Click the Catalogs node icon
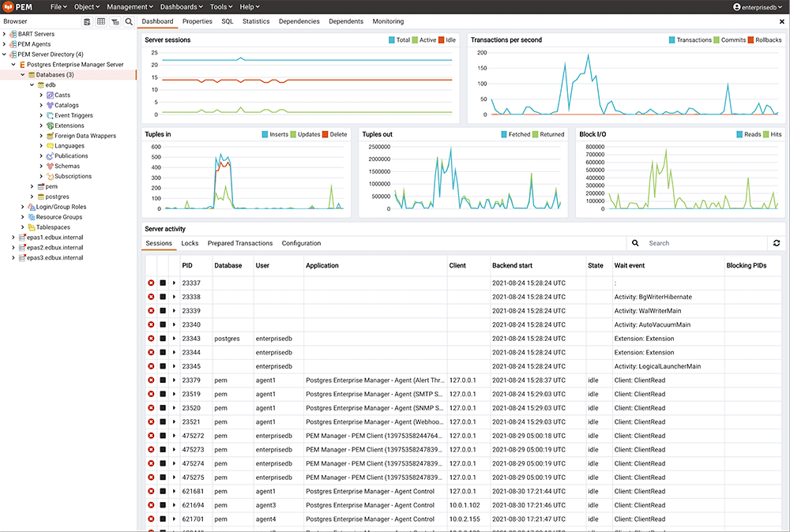The image size is (790, 532). point(50,105)
